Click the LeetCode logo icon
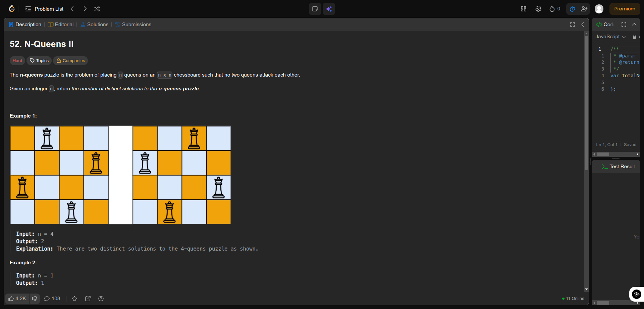The width and height of the screenshot is (644, 309). (12, 9)
